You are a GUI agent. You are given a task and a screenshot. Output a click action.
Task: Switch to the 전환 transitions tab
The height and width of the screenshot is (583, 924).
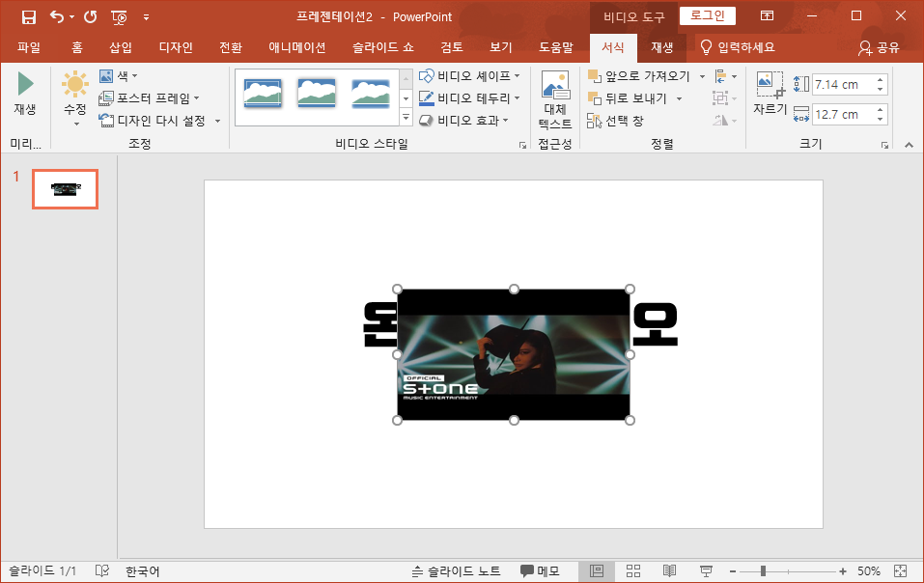click(231, 47)
